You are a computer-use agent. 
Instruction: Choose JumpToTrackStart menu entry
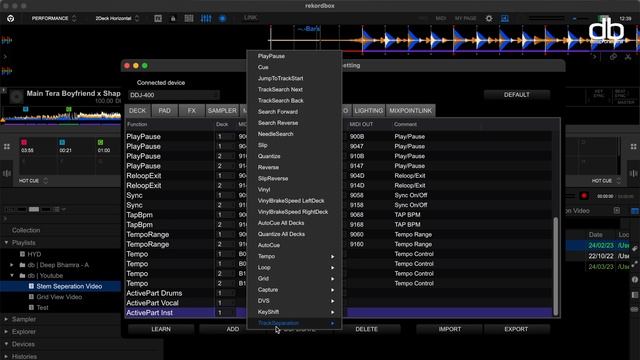(294, 78)
